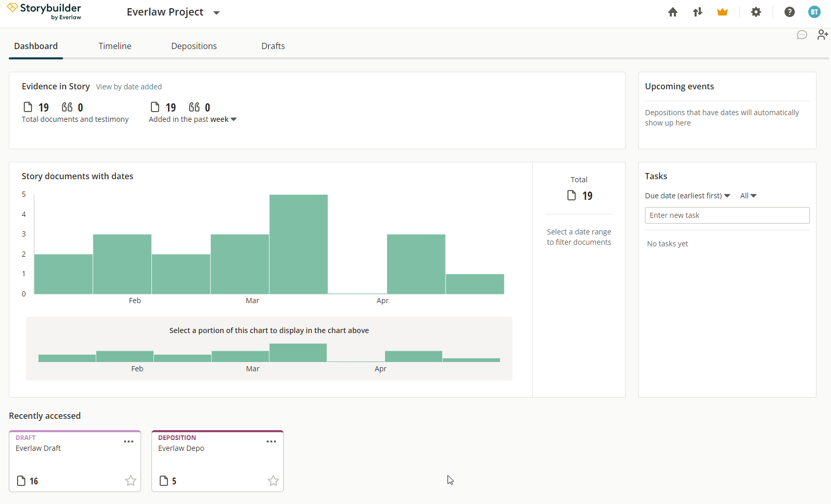Image resolution: width=831 pixels, height=504 pixels.
Task: Star the Everlaw Depo card
Action: click(273, 481)
